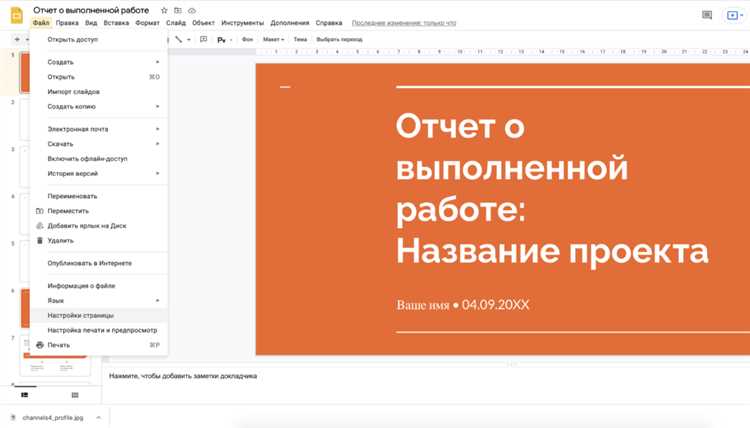Open line tool dropdown arrow
750x428 pixels.
coord(189,40)
